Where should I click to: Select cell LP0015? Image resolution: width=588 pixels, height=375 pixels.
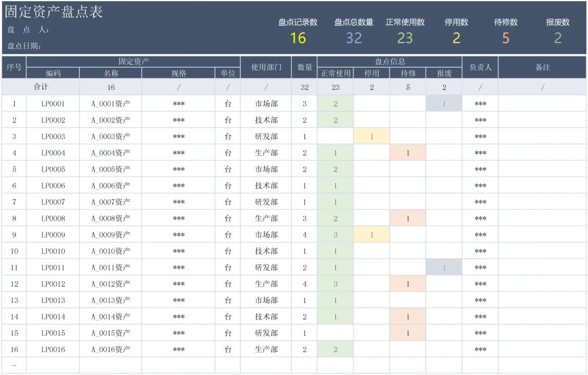point(53,333)
